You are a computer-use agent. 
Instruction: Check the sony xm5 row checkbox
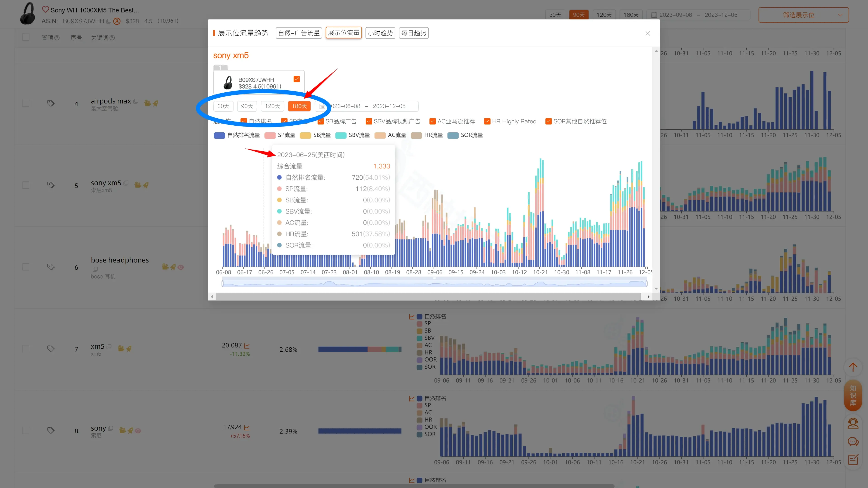coord(26,185)
